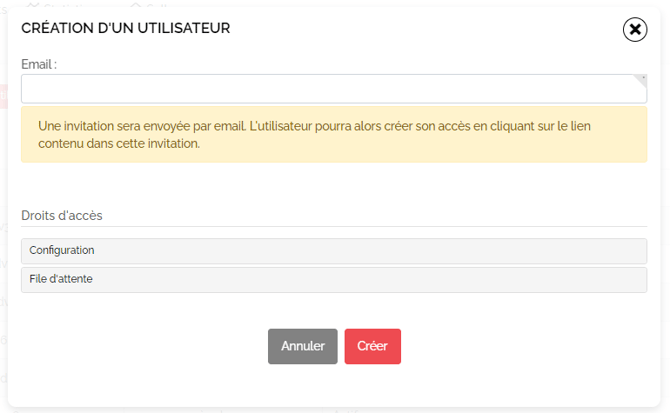Screen dimensions: 670x413
Task: Click the Email label text
Action: click(x=39, y=64)
